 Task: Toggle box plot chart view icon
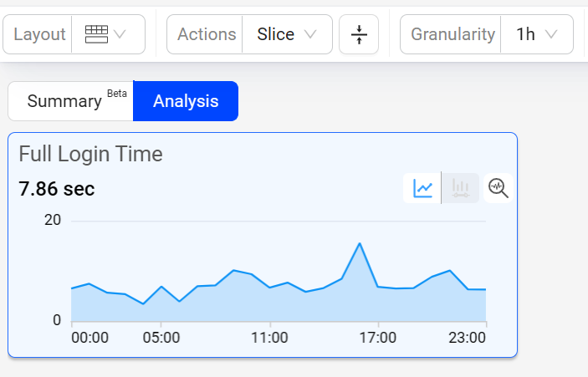click(x=460, y=188)
